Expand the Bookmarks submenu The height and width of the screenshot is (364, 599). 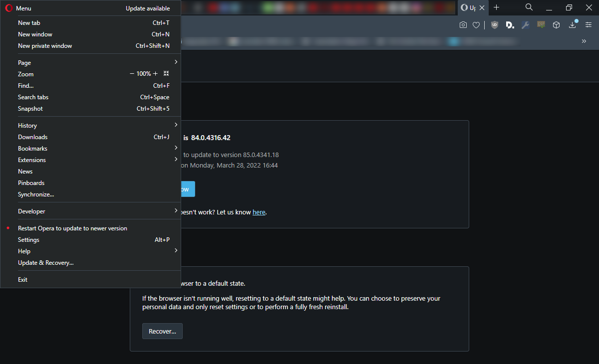point(90,149)
